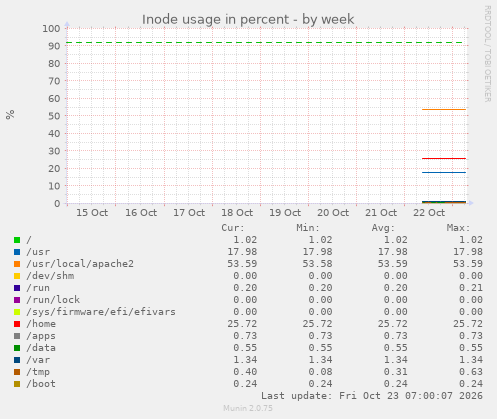The image size is (497, 419).
Task: Click the 15 Oct x-axis label
Action: 92,213
